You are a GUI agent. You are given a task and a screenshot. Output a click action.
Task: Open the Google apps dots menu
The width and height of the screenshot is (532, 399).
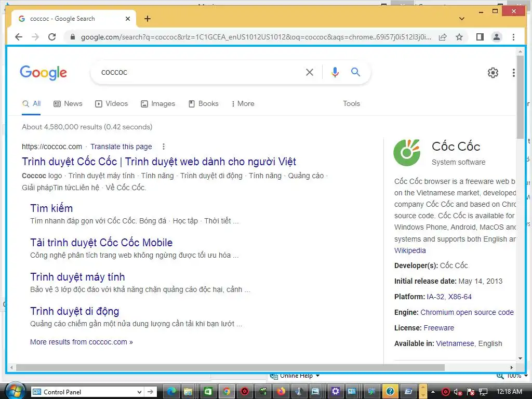tap(513, 73)
